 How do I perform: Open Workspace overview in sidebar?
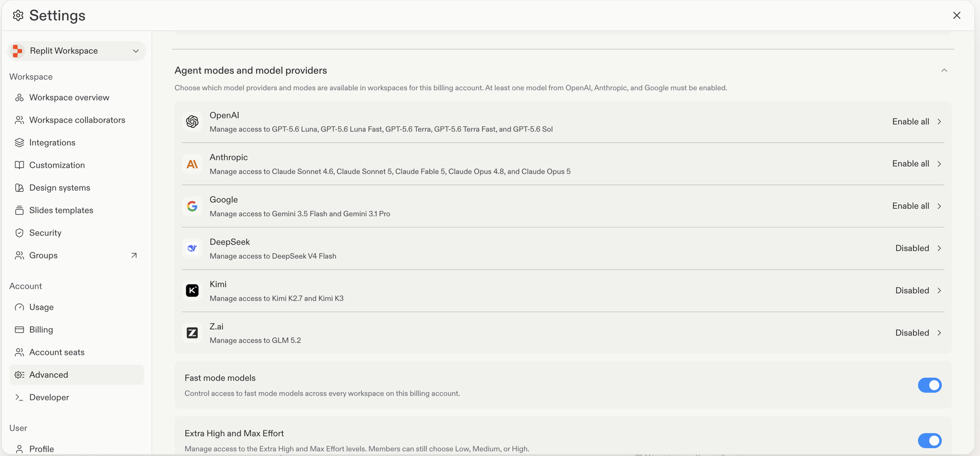76,98
